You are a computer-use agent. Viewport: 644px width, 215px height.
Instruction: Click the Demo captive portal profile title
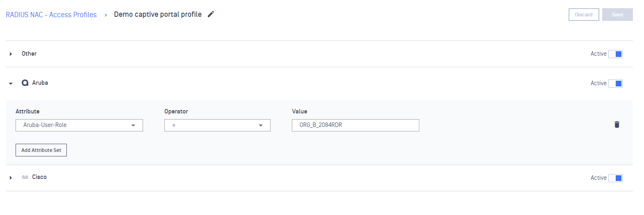pos(158,14)
